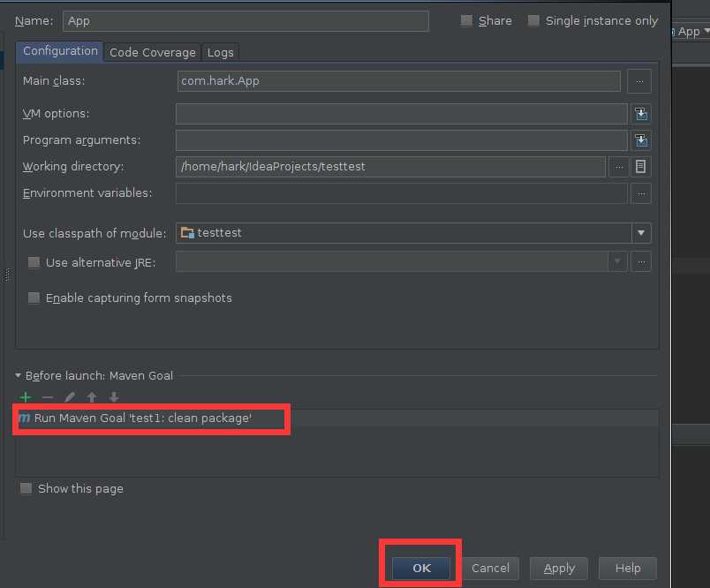The image size is (710, 588).
Task: Open the alternative JRE dropdown arrow
Action: pos(617,262)
